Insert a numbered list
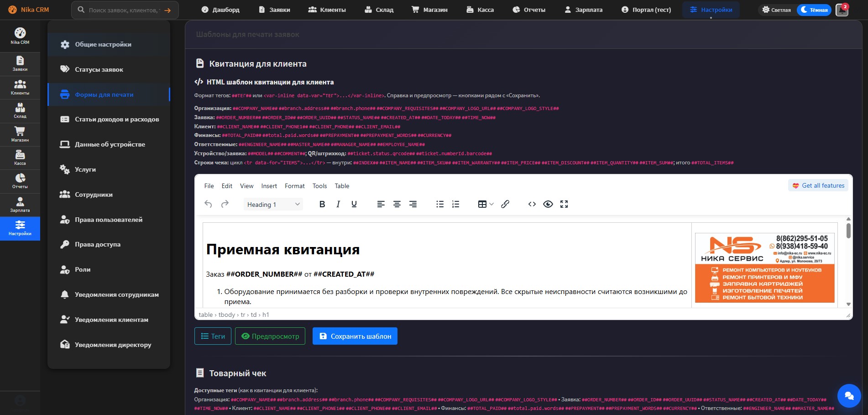Screen dimensions: 868x415 [455, 204]
